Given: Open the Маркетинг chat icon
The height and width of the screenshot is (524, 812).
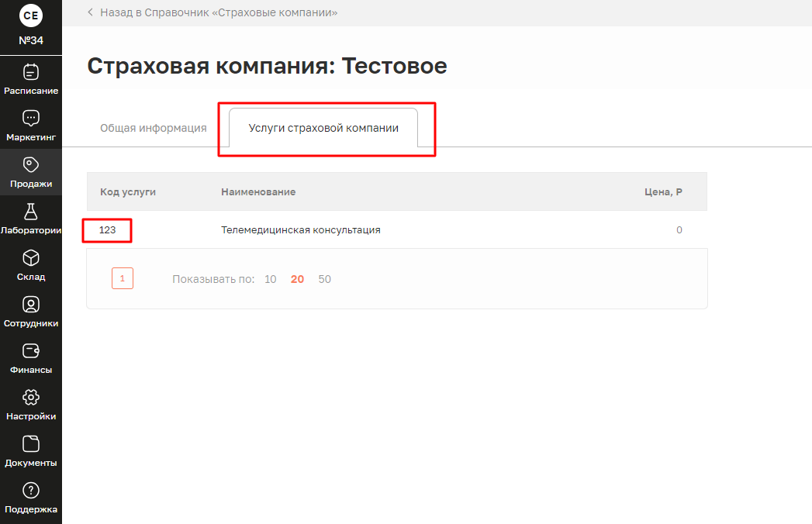Looking at the screenshot, I should (x=30, y=118).
